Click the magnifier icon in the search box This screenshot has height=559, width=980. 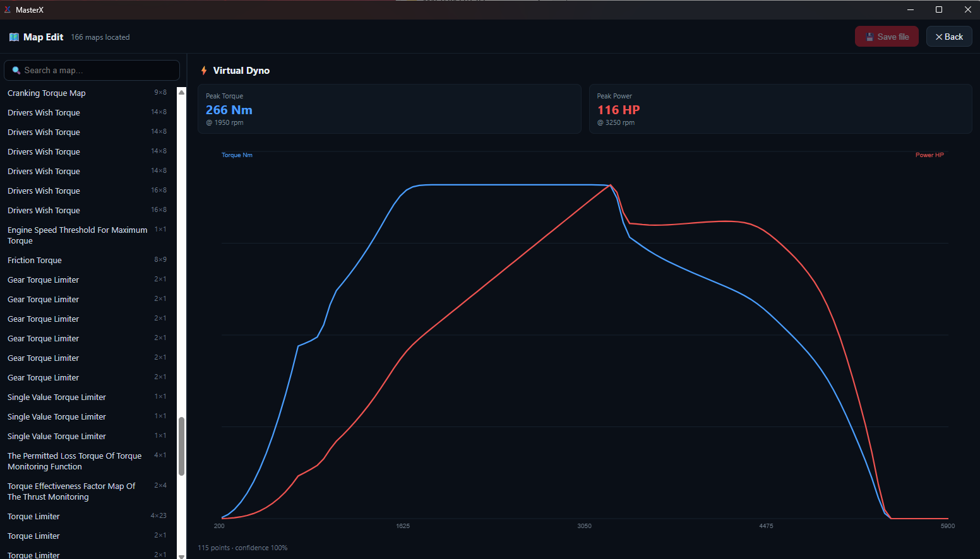pos(16,70)
